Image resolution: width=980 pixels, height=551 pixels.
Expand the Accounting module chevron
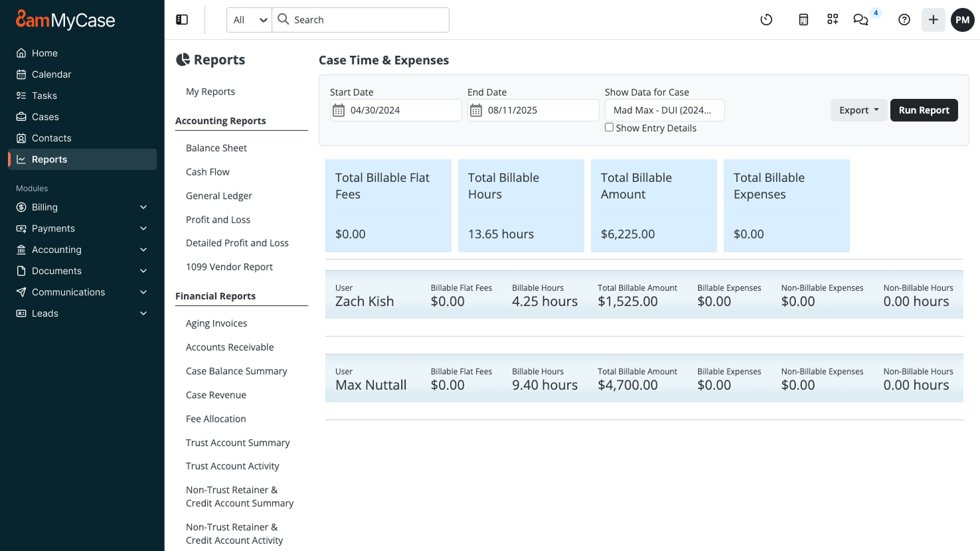tap(143, 250)
